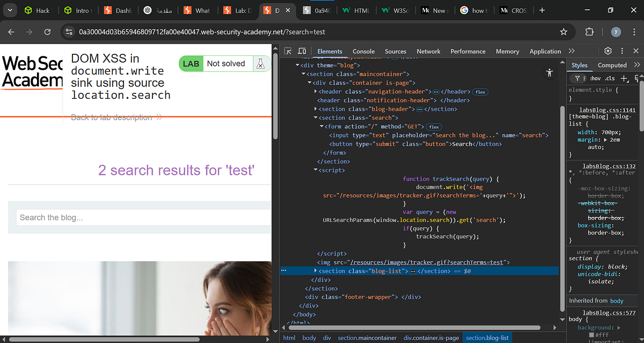
Task: Select the inspect element tool
Action: point(288,50)
